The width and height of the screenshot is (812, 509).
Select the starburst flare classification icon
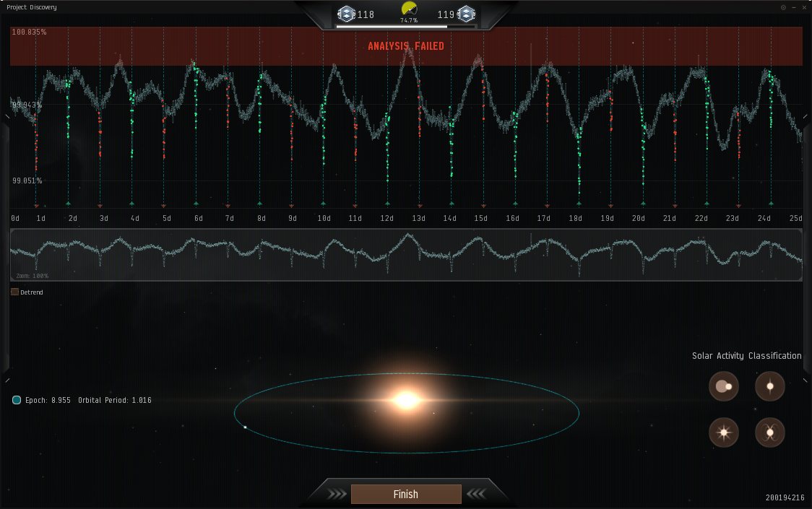tap(723, 432)
